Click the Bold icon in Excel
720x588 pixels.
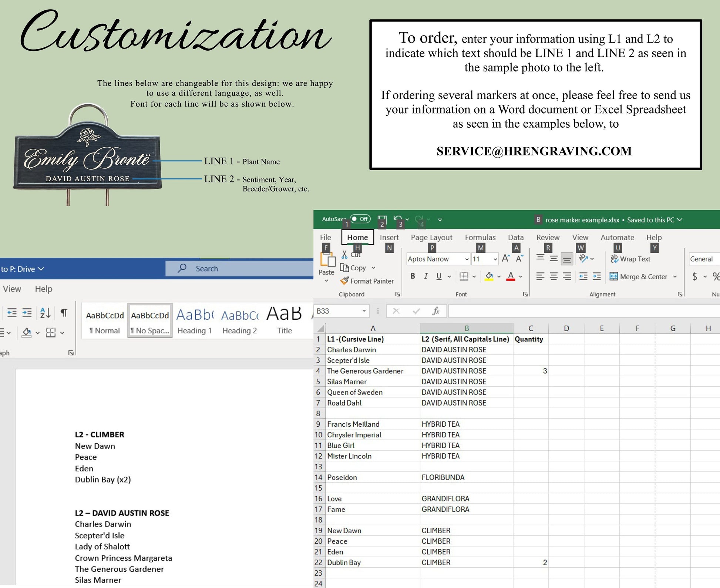click(413, 276)
